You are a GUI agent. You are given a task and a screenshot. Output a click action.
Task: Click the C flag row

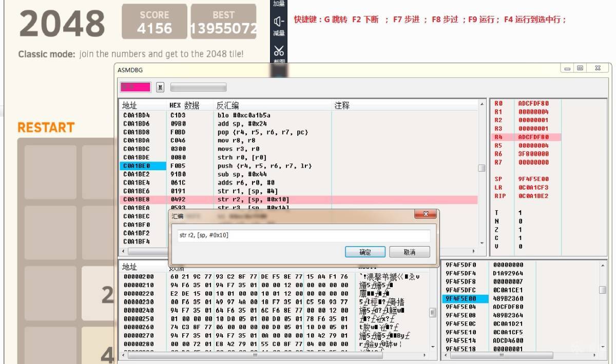(x=526, y=238)
